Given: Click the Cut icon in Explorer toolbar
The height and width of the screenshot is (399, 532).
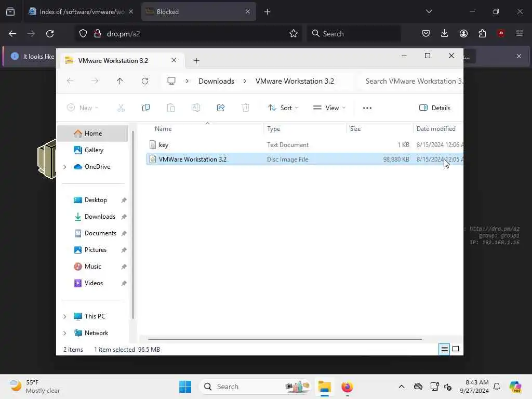Looking at the screenshot, I should [x=121, y=108].
